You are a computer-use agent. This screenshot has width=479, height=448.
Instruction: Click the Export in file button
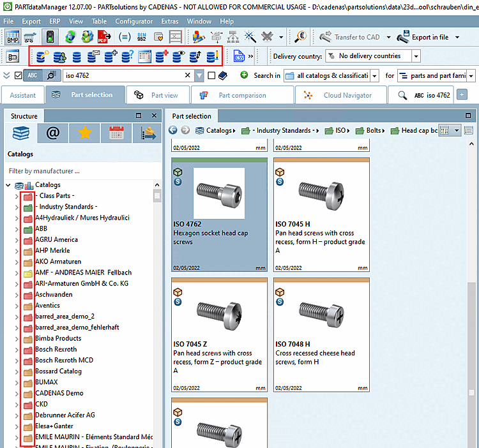423,37
